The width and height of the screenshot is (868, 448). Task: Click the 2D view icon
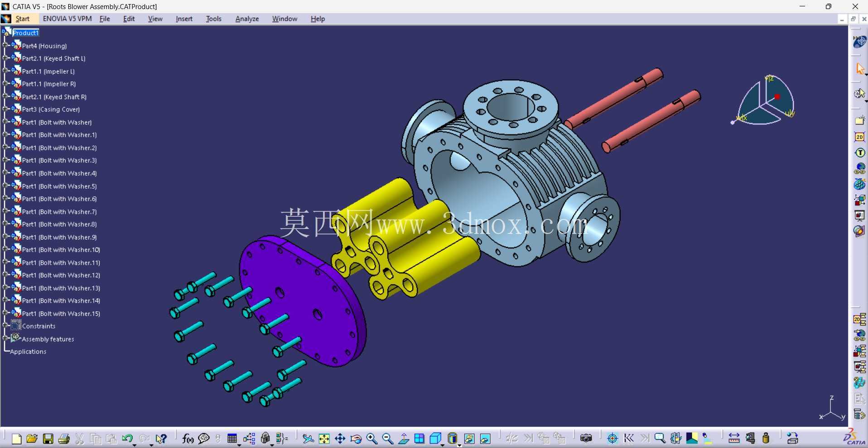pos(859,137)
